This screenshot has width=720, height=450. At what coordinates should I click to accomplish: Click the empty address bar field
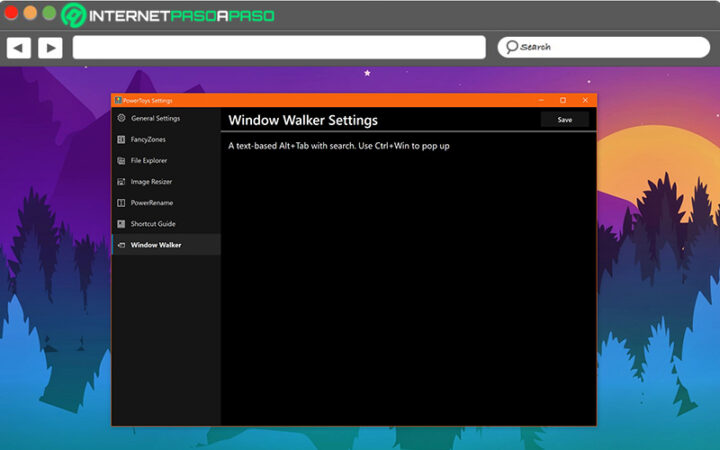(x=278, y=47)
